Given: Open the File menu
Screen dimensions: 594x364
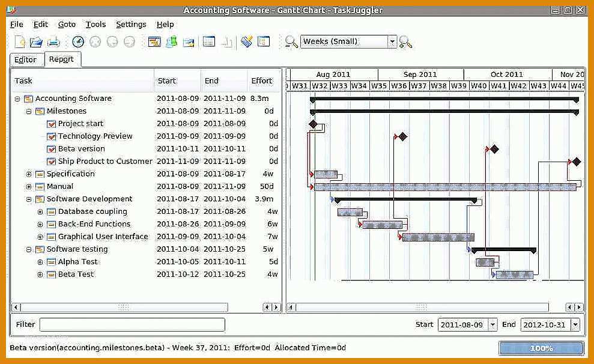Looking at the screenshot, I should [x=16, y=24].
